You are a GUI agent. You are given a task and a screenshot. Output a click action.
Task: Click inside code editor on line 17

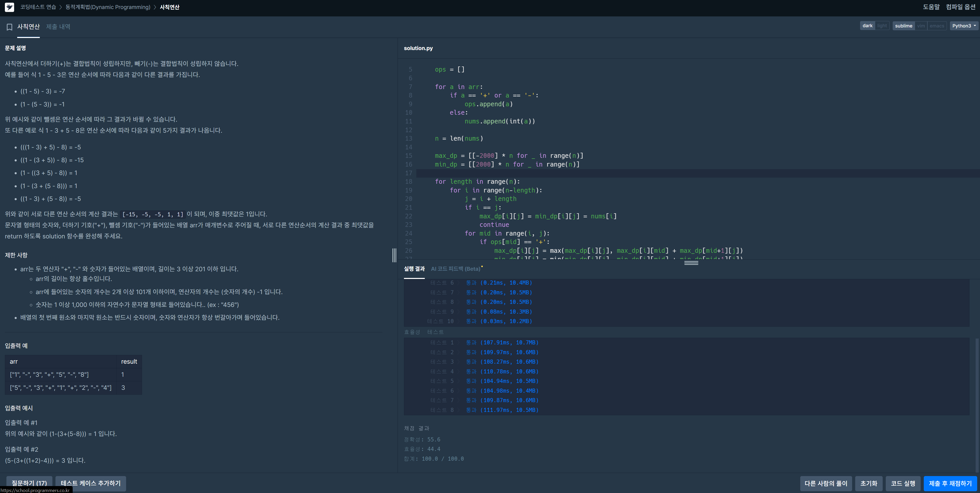pyautogui.click(x=698, y=173)
